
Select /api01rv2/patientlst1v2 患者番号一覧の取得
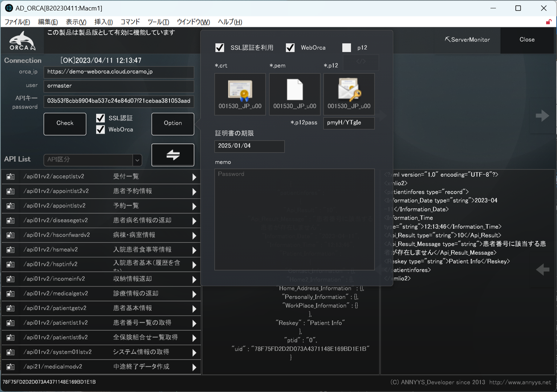pos(101,323)
